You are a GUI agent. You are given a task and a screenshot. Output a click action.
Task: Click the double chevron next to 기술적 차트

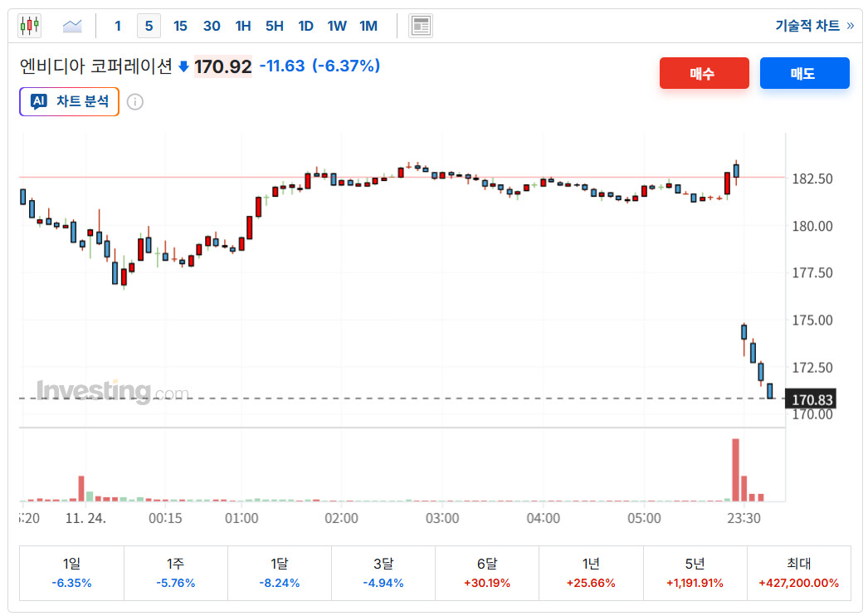click(x=851, y=26)
